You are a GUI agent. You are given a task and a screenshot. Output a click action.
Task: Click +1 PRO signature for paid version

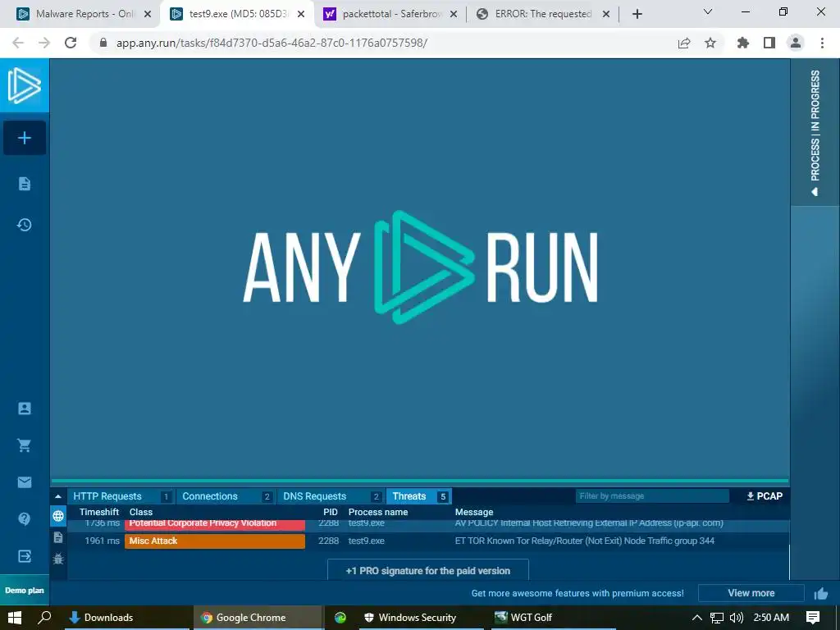point(428,570)
